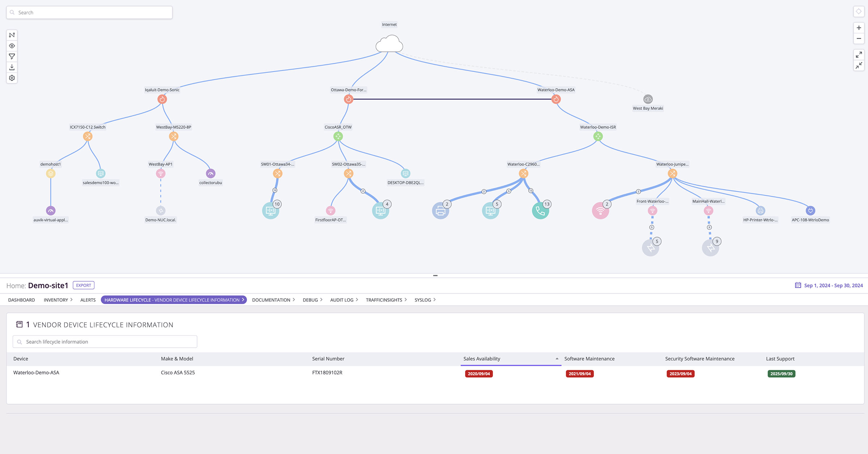Image resolution: width=868 pixels, height=454 pixels.
Task: Click the filter tool icon
Action: coord(12,57)
